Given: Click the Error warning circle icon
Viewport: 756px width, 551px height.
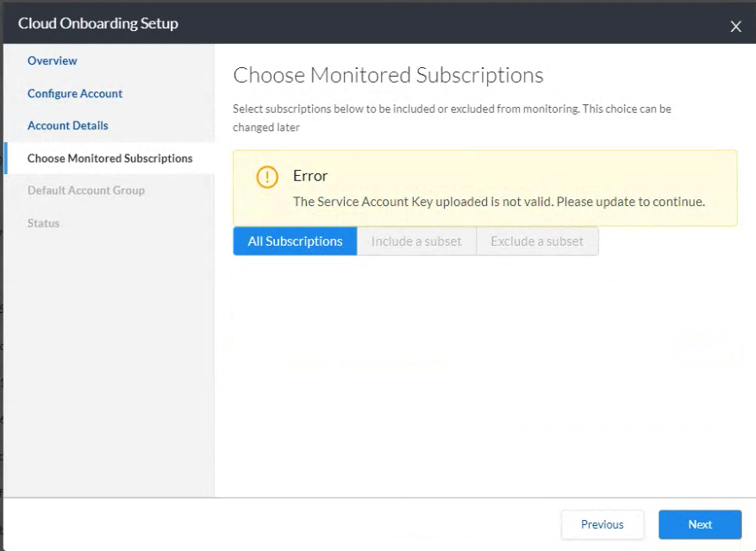Looking at the screenshot, I should click(266, 176).
